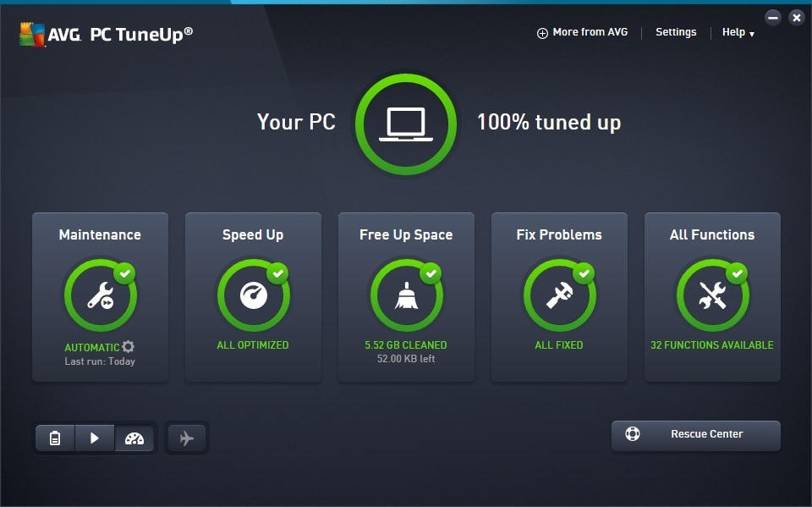Enable Economy mode battery button
The height and width of the screenshot is (507, 812).
click(55, 438)
